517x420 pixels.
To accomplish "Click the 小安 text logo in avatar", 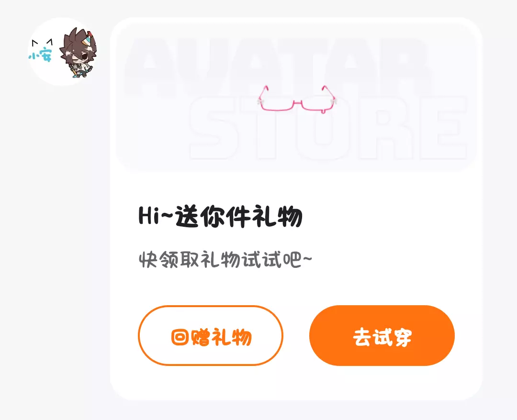I will point(40,55).
